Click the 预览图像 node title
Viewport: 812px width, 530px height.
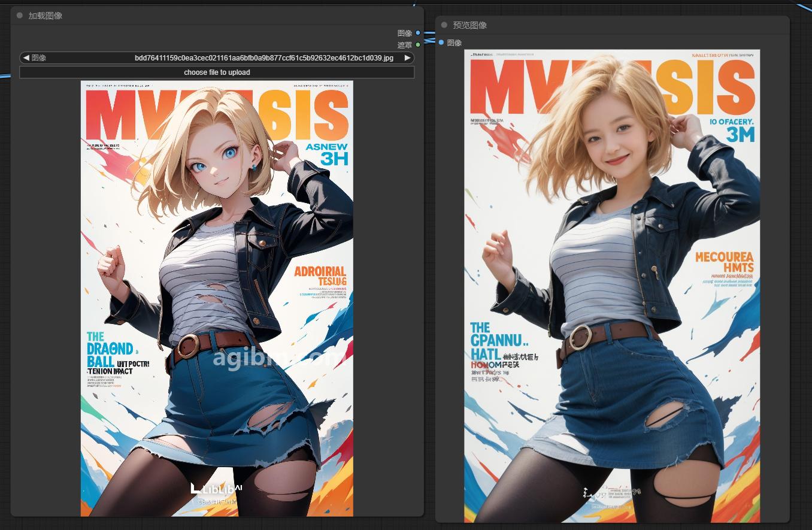[470, 25]
